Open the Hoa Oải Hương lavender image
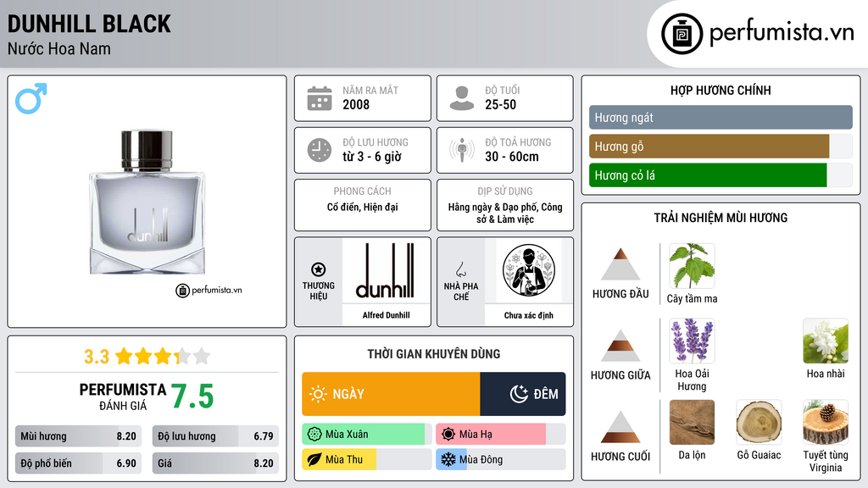The width and height of the screenshot is (868, 488). 692,341
